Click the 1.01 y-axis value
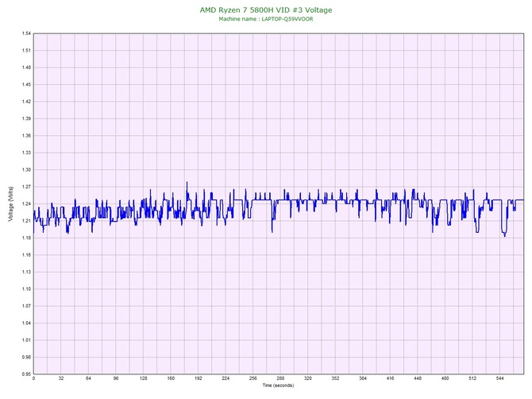Viewport: 532px width, 399px height. pyautogui.click(x=26, y=340)
